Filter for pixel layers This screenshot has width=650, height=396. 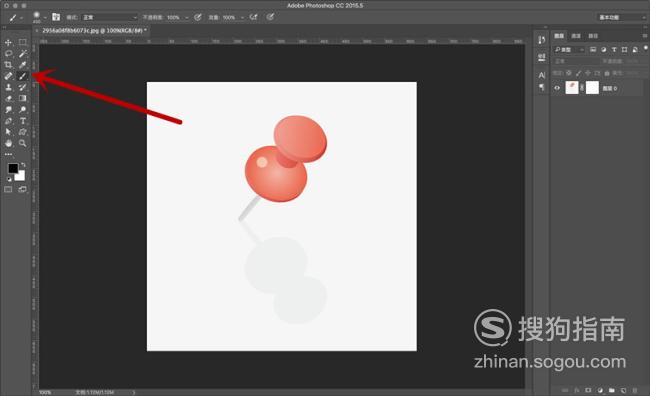tap(593, 50)
